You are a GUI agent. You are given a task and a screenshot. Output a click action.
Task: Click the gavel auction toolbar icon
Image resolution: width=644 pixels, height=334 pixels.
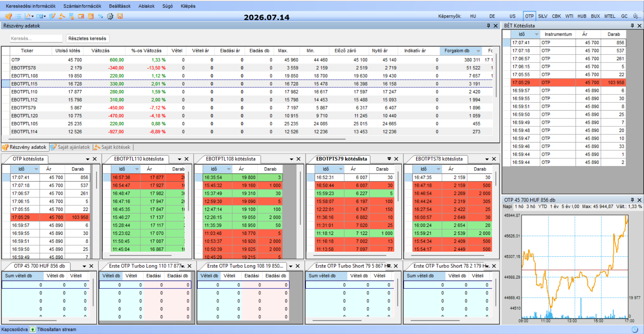[62, 16]
